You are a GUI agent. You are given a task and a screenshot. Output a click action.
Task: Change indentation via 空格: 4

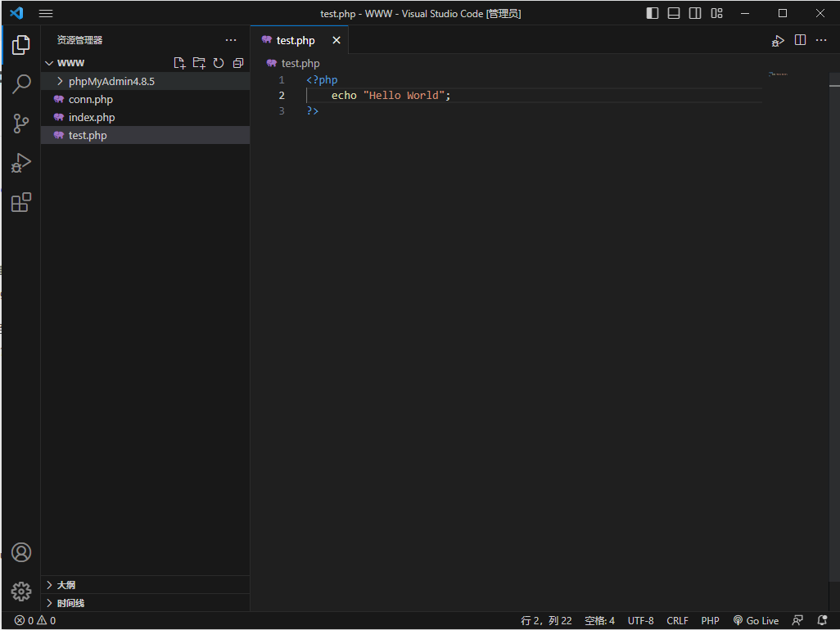(x=599, y=620)
